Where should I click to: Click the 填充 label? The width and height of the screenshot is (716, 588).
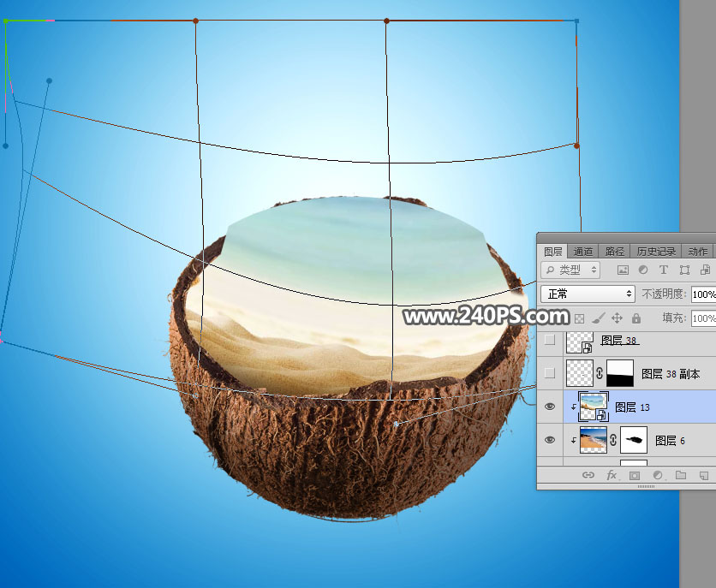(674, 318)
